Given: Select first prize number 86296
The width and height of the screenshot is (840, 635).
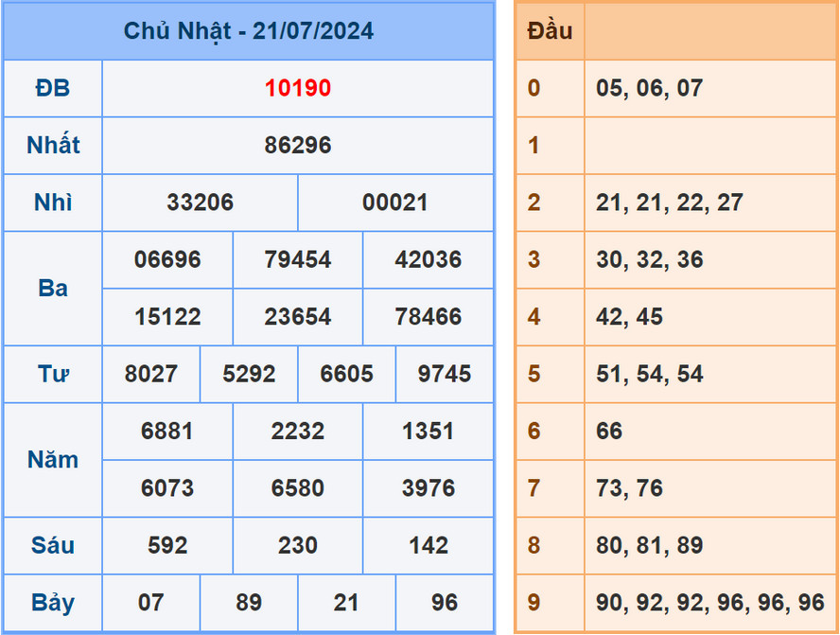Looking at the screenshot, I should (297, 146).
